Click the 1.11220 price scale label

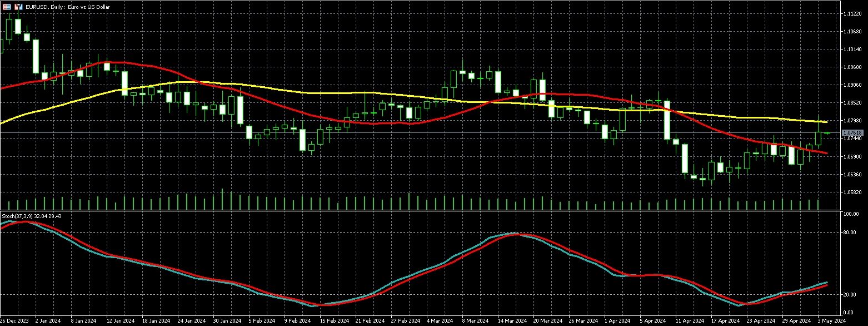coord(852,13)
